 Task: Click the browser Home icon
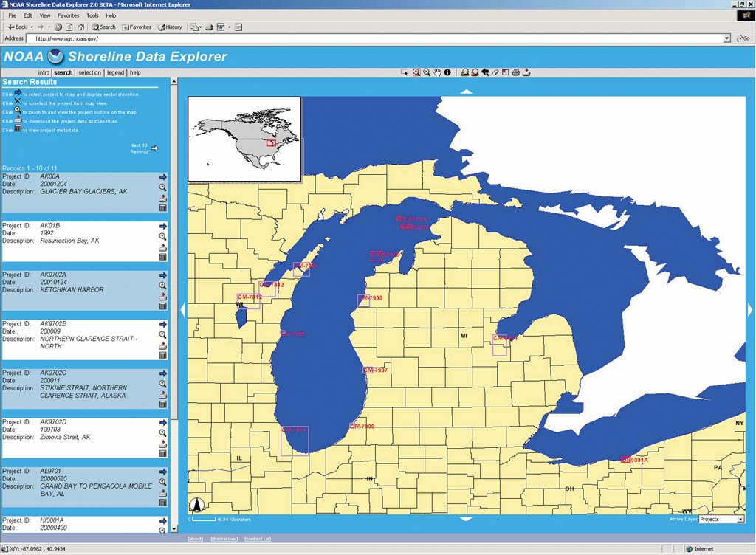(81, 27)
